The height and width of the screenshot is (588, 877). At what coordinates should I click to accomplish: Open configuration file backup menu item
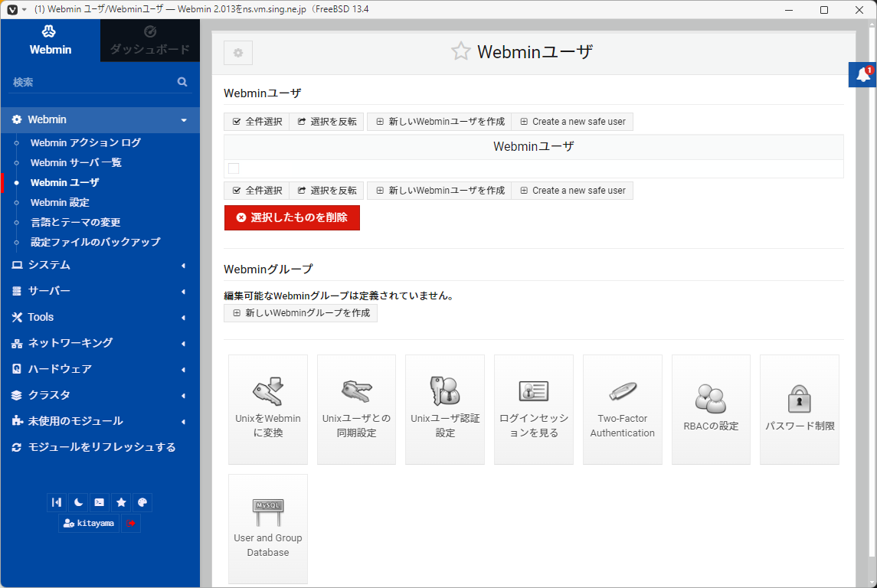96,242
